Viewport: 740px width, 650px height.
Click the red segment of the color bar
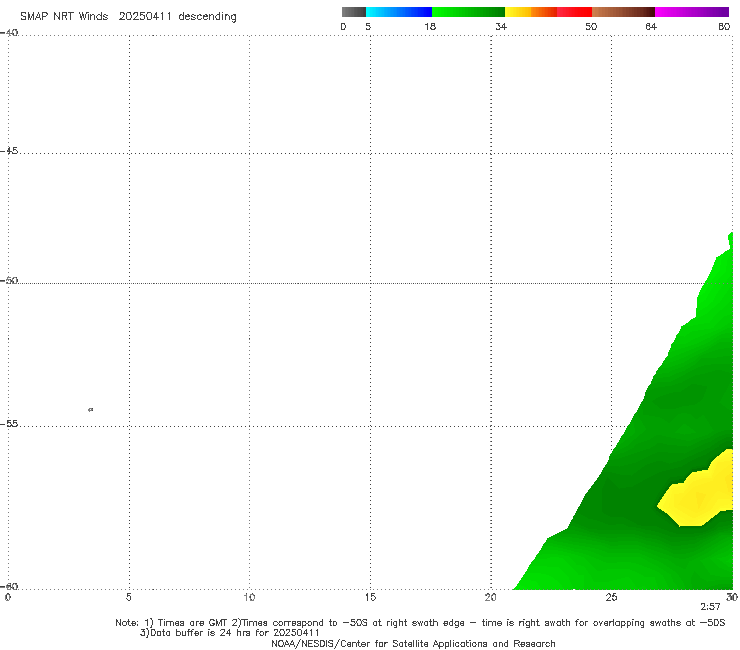574,12
